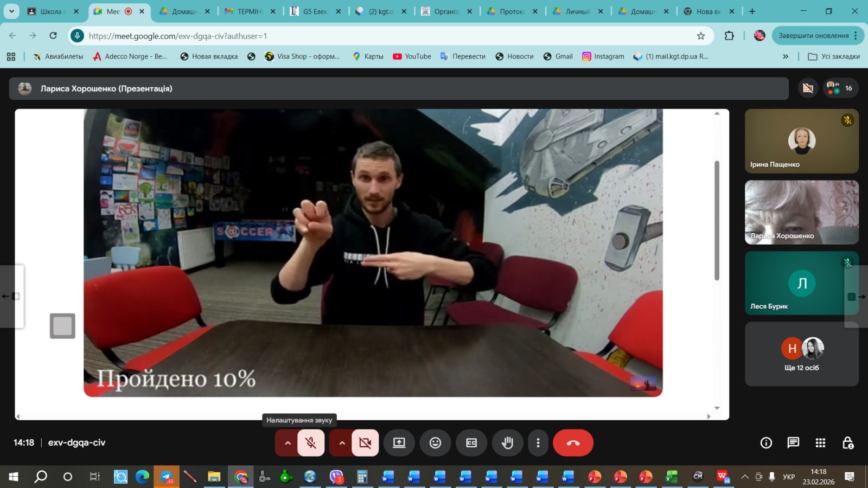Expand audio settings chevron
Viewport: 868px width, 488px height.
point(288,443)
